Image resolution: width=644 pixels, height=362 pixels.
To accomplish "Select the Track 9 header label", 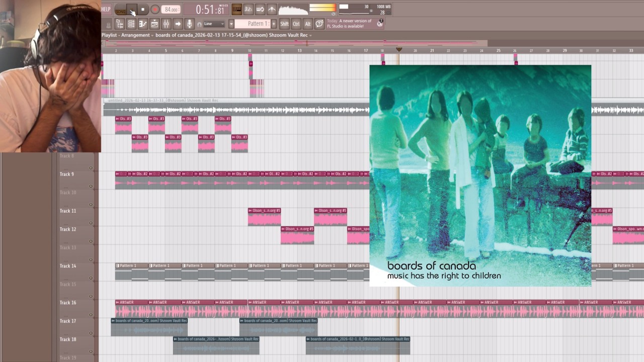I will click(x=67, y=174).
